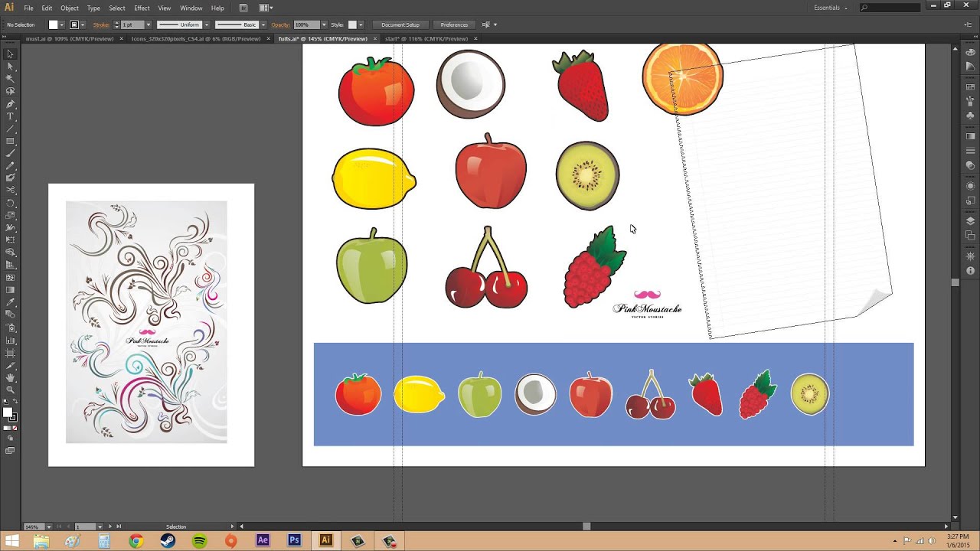The image size is (980, 551).
Task: Select the Type tool
Action: point(10,115)
